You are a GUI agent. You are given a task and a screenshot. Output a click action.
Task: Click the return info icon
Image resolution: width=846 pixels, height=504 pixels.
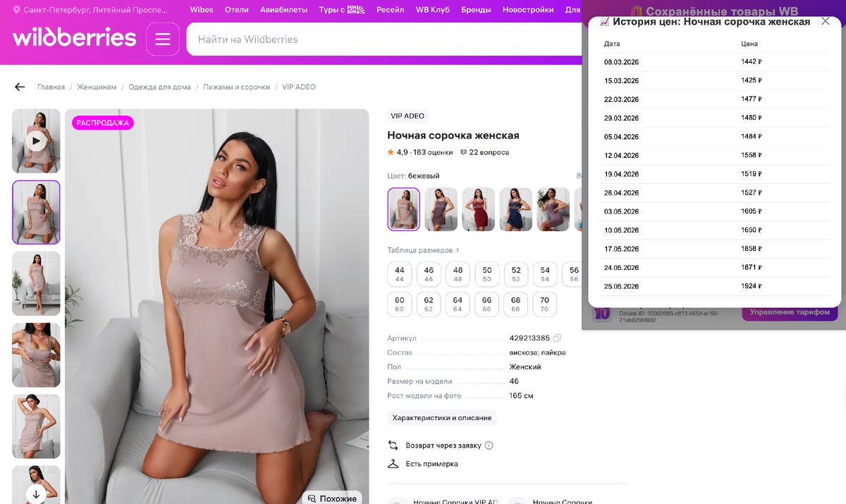coord(489,445)
